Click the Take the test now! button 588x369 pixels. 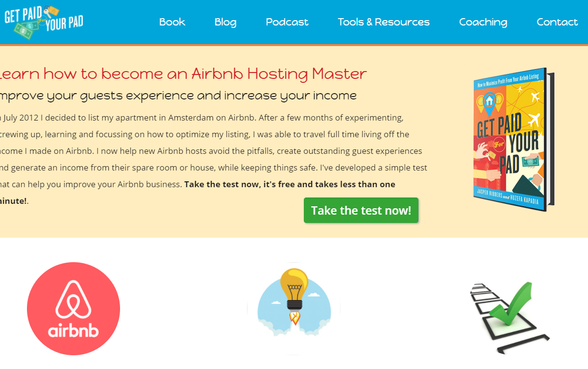pos(361,210)
